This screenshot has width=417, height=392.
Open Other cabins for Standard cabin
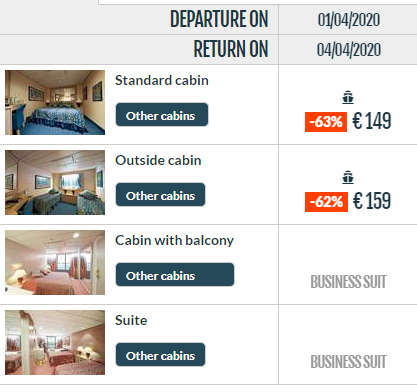162,115
